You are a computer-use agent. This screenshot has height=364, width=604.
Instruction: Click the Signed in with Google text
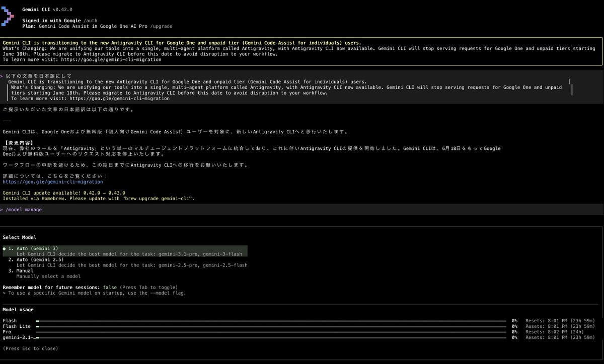coord(52,20)
